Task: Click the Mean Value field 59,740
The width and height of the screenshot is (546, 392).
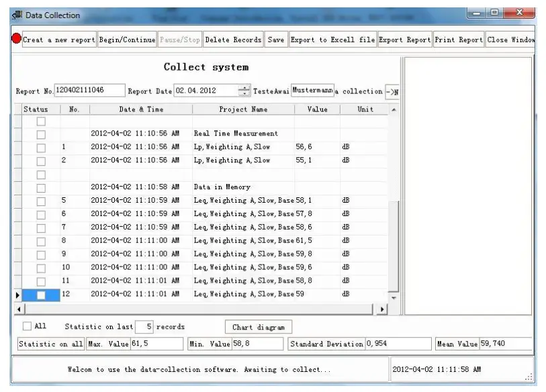Action: (506, 344)
